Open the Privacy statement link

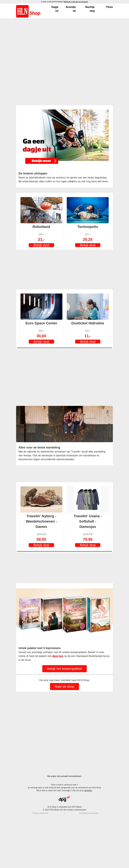click(40, 813)
